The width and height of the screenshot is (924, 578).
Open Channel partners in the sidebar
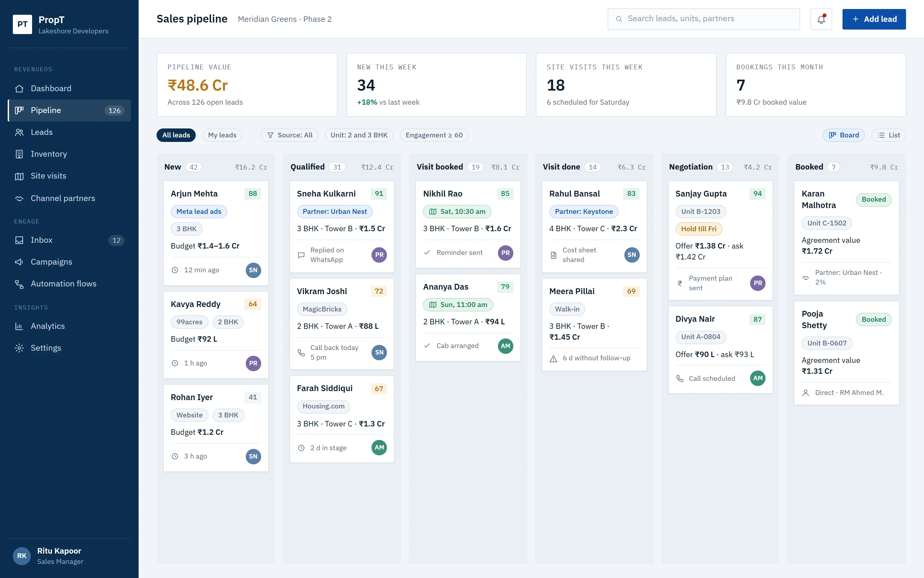[x=69, y=198]
